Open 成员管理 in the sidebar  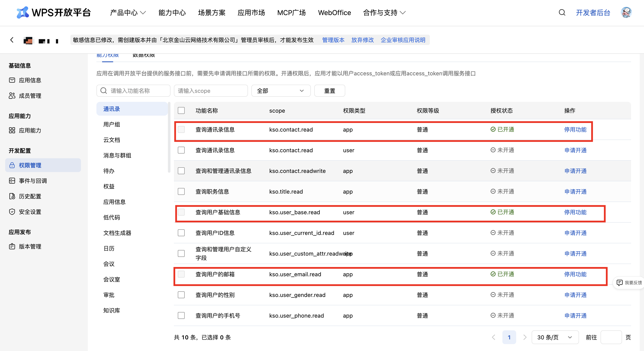pyautogui.click(x=30, y=96)
